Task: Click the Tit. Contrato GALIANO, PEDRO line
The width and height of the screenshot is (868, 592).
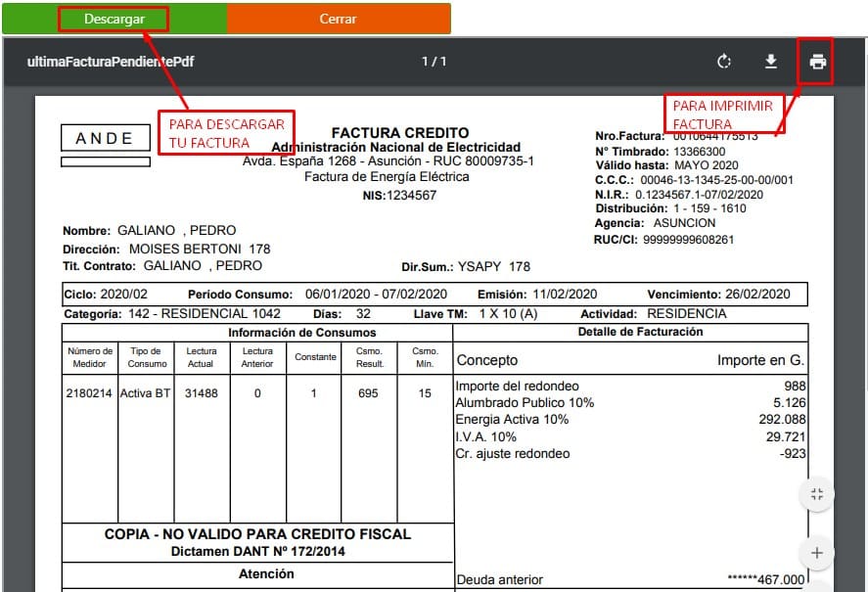Action: pyautogui.click(x=162, y=266)
